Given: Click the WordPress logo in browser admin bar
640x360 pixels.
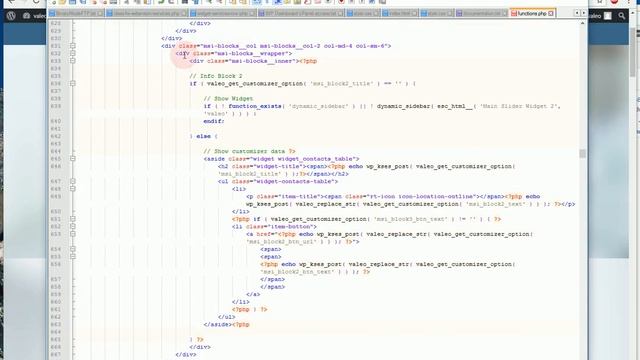Looking at the screenshot, I should click(x=11, y=16).
